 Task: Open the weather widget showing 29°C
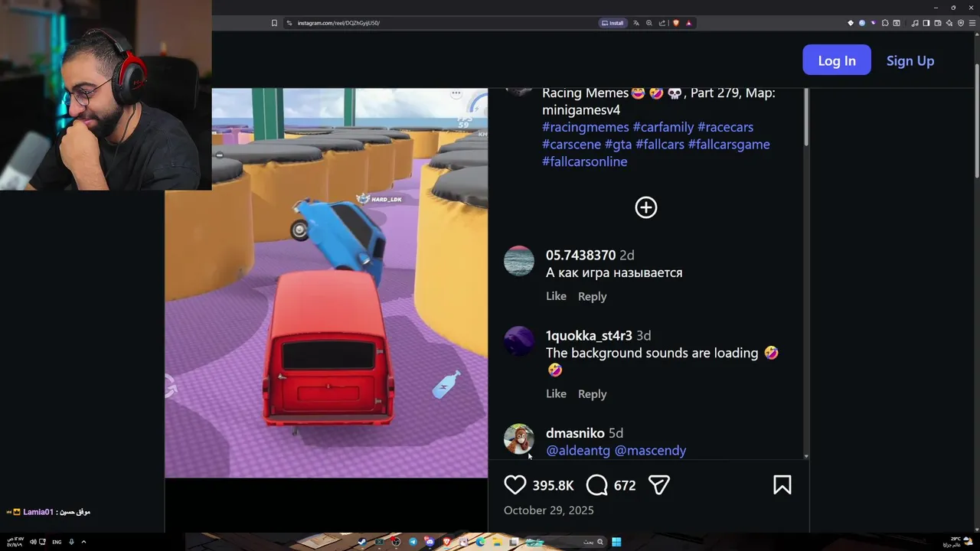(x=957, y=542)
